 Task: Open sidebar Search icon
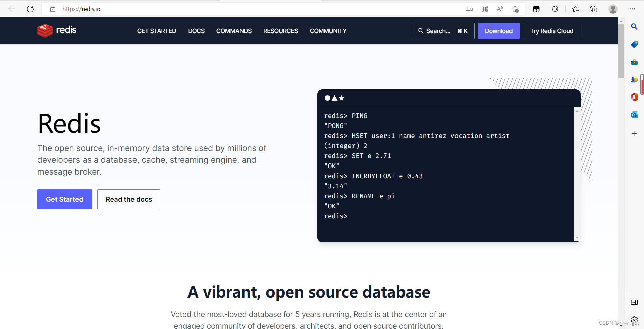click(x=634, y=26)
